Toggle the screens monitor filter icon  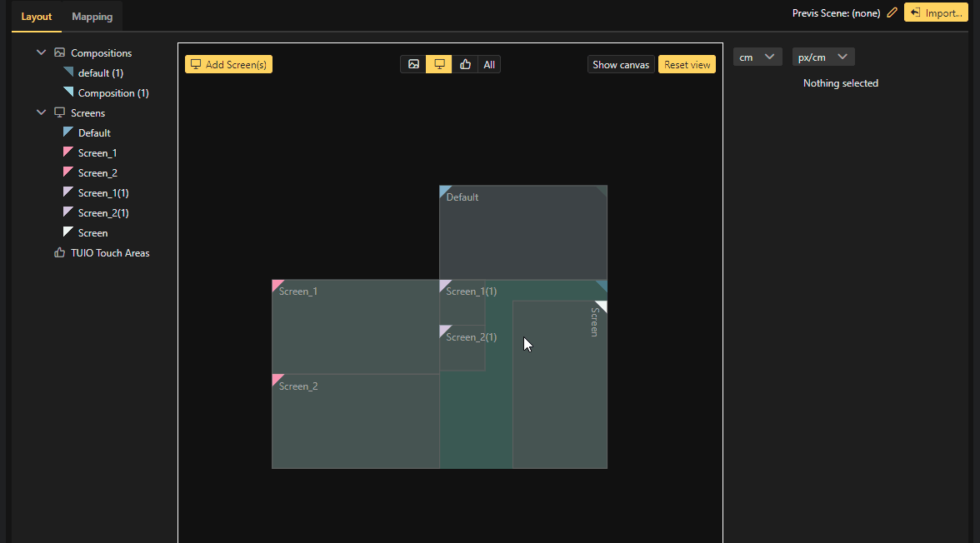(x=439, y=64)
